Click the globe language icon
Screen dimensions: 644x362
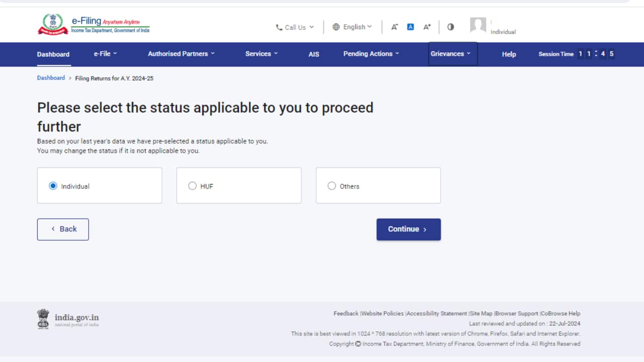336,27
